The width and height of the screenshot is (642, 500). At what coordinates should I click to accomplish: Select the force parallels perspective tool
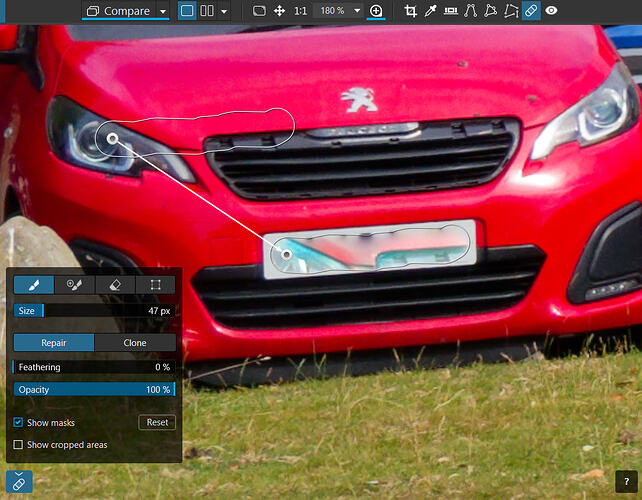pyautogui.click(x=470, y=11)
